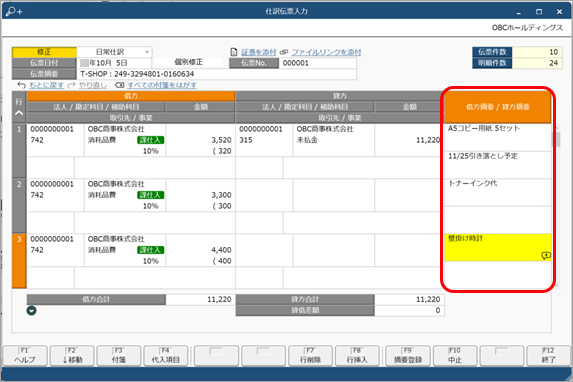This screenshot has width=573, height=382.
Task: Click the F10 中止 button
Action: pyautogui.click(x=455, y=356)
